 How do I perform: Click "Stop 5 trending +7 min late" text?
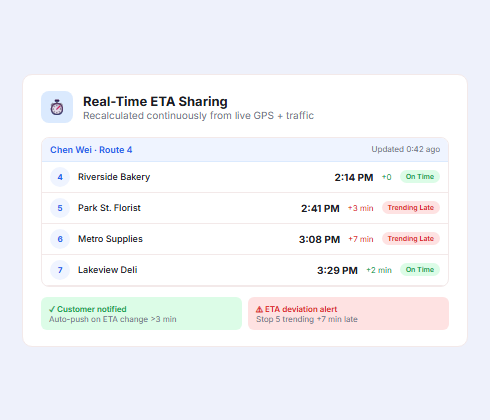307,319
